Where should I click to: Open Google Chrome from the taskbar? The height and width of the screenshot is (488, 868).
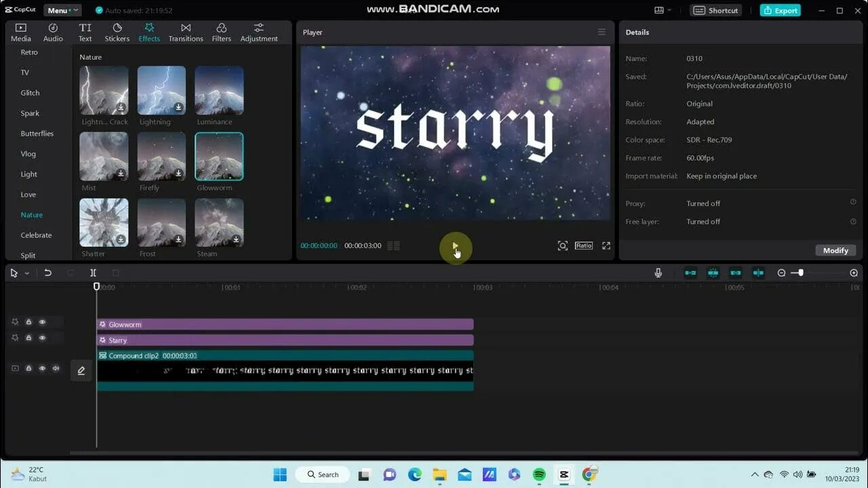[x=589, y=474]
